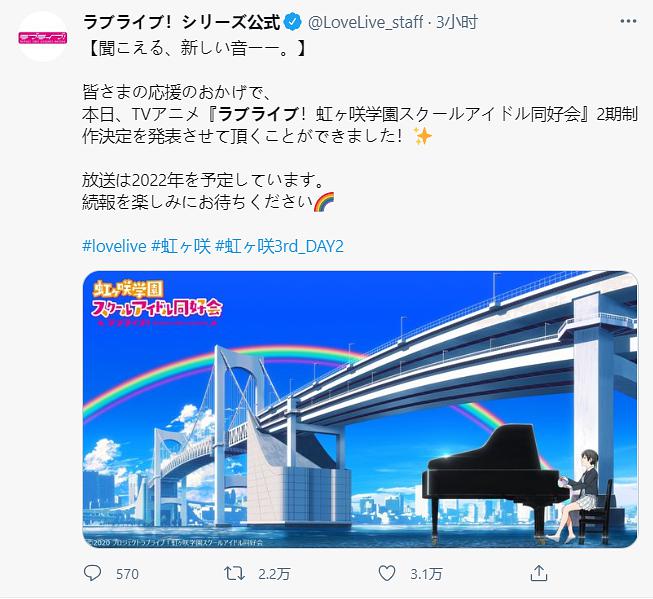
Task: Click the anime logo in the image
Action: (x=157, y=303)
